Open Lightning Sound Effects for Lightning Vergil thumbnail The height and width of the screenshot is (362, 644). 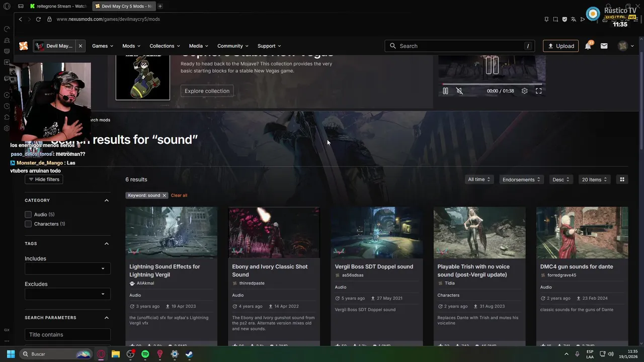(172, 232)
